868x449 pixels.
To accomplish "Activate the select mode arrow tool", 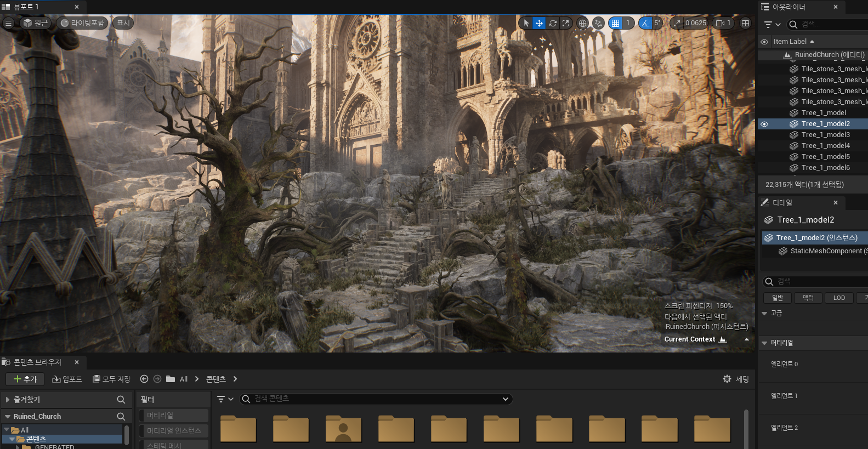I will [x=526, y=23].
